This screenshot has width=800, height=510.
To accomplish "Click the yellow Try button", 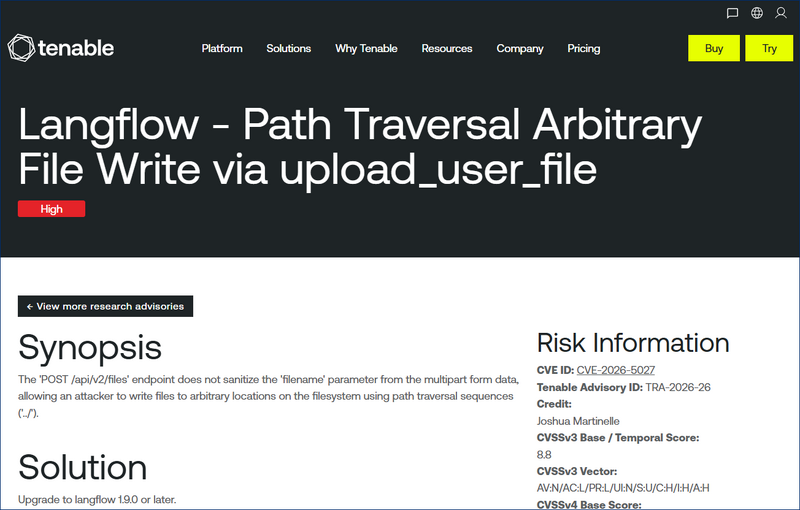I will 769,48.
